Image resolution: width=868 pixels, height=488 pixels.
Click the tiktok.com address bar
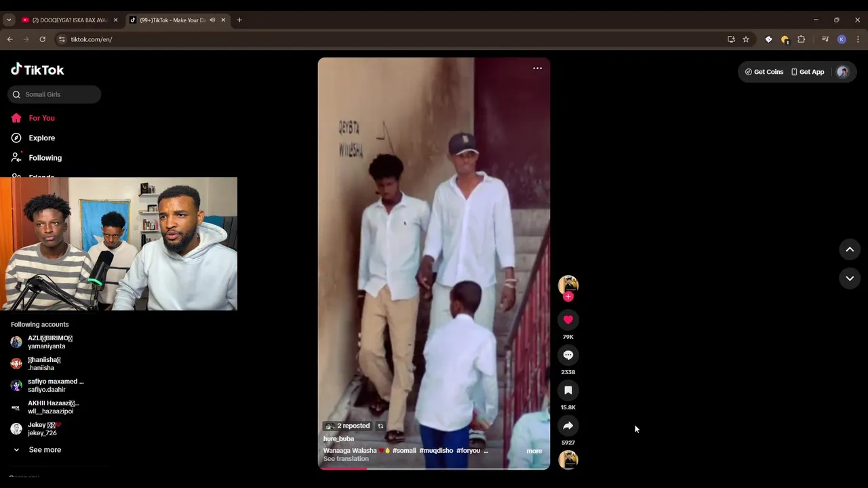click(x=393, y=39)
